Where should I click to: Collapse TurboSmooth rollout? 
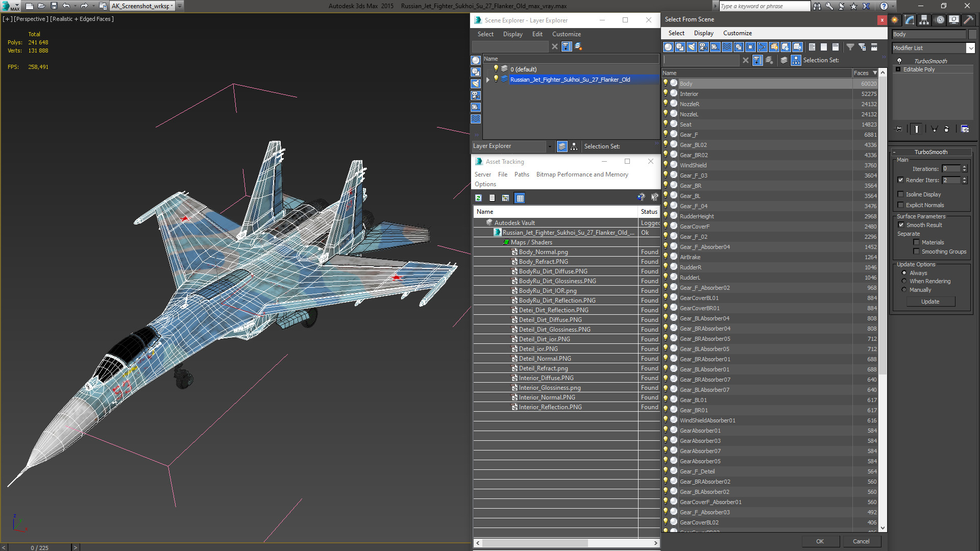click(894, 152)
